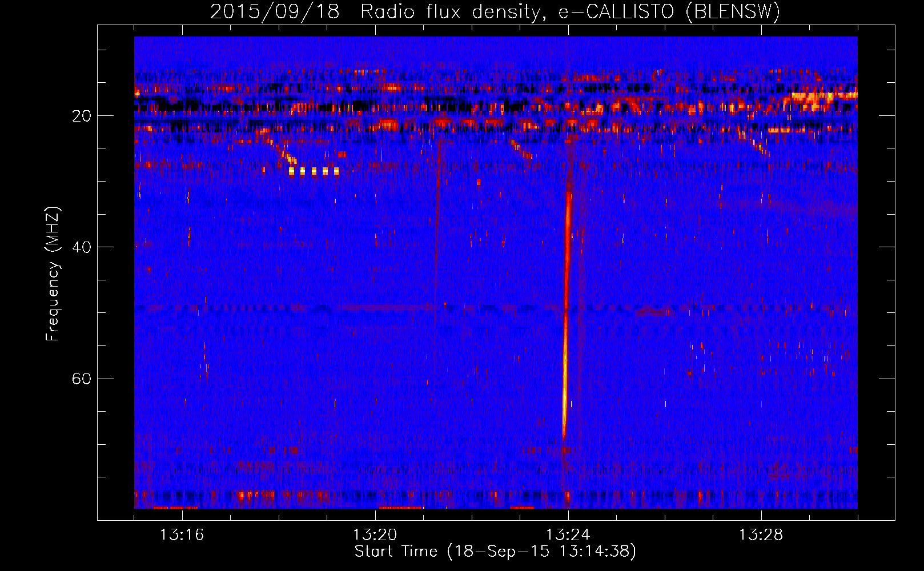Screen dimensions: 924x571
Task: Click the 20 frequency tick label
Action: (x=82, y=116)
